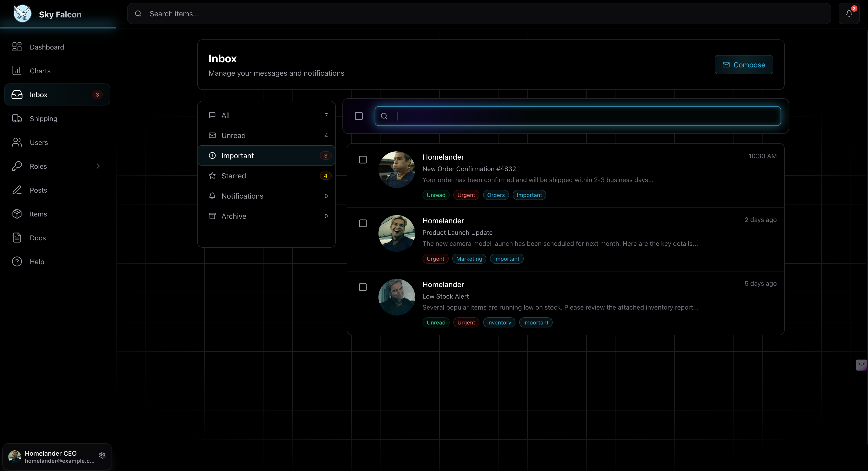
Task: Click avatar of the Product Launch Update sender
Action: (397, 233)
